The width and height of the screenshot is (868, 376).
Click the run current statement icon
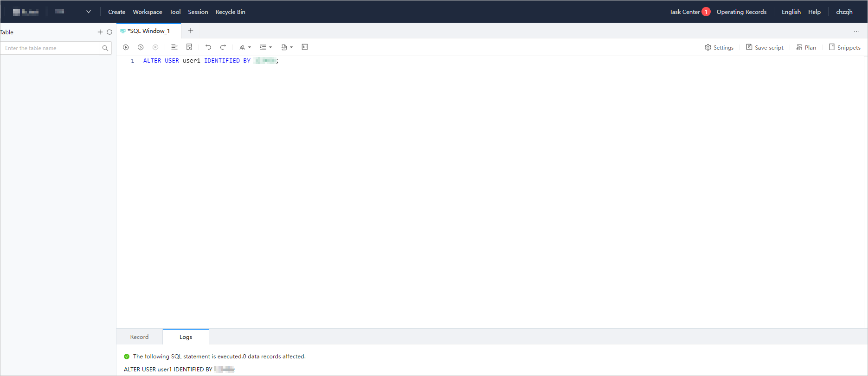(x=141, y=47)
